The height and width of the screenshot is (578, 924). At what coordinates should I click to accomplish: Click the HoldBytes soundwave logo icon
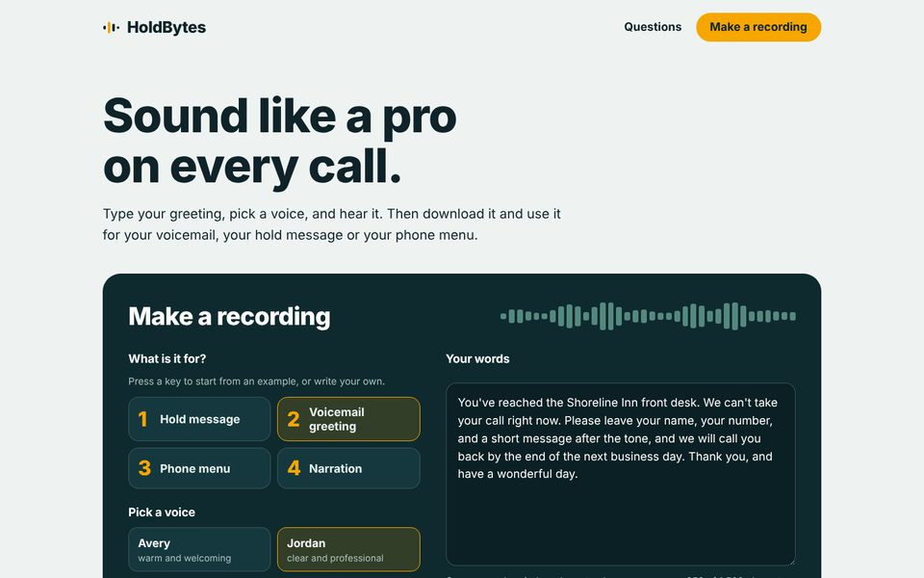[x=111, y=27]
